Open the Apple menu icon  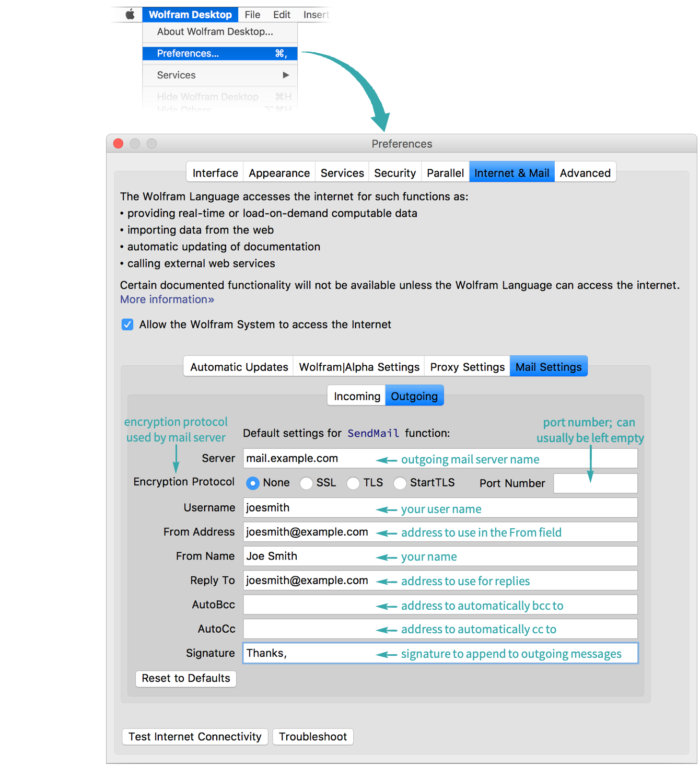point(130,15)
